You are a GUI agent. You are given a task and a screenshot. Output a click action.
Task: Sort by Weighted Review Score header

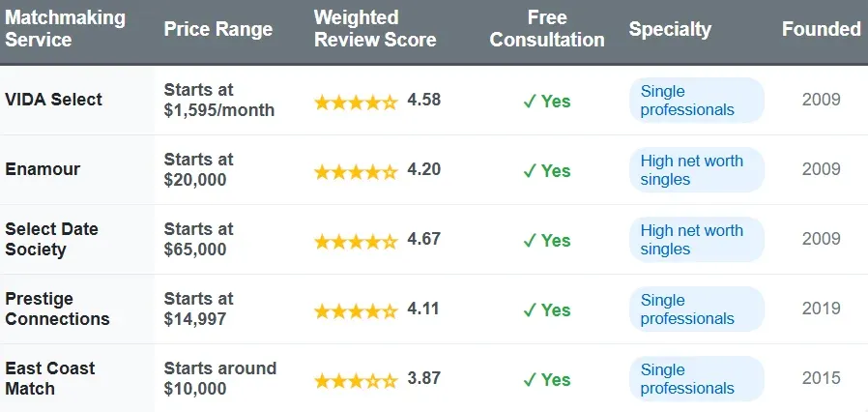pyautogui.click(x=375, y=30)
